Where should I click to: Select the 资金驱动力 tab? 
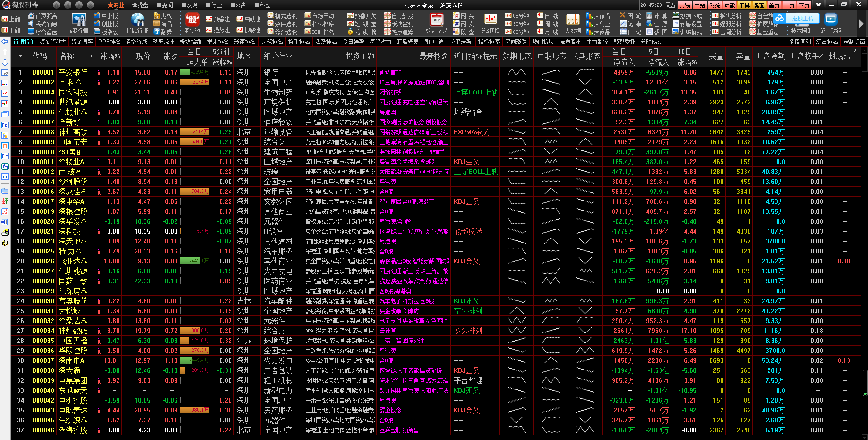pyautogui.click(x=53, y=42)
